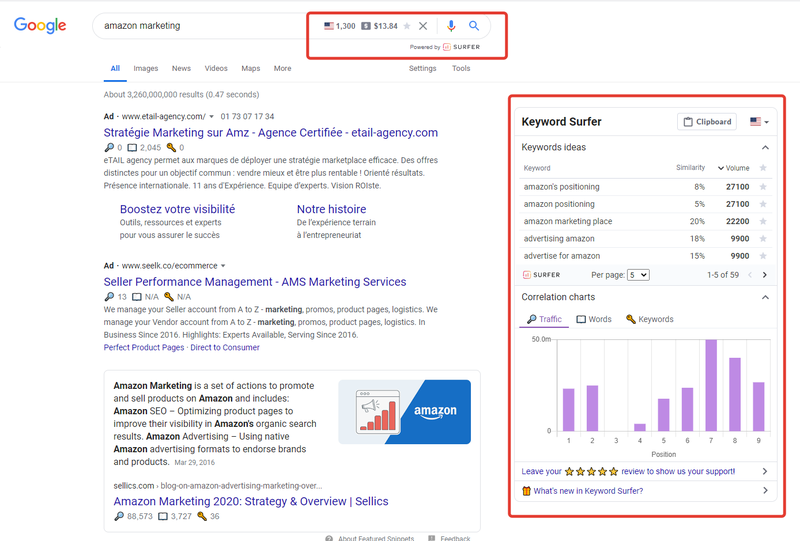Image resolution: width=800 pixels, height=541 pixels.
Task: Click the Surfer logo under search bar
Action: (x=462, y=47)
